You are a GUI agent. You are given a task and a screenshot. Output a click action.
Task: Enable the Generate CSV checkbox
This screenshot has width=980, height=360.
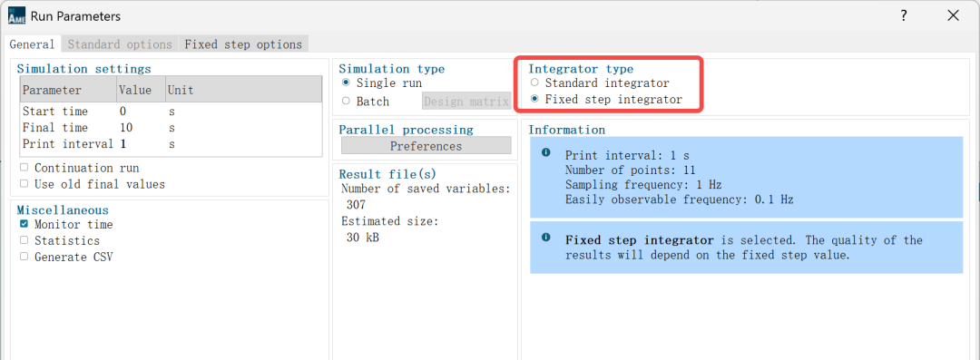(24, 257)
